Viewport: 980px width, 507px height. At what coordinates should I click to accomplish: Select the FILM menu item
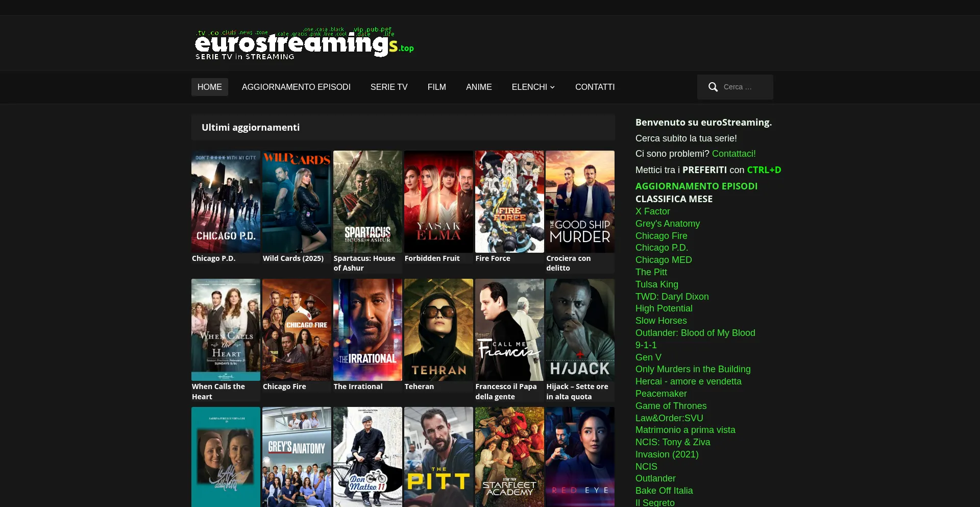tap(437, 87)
